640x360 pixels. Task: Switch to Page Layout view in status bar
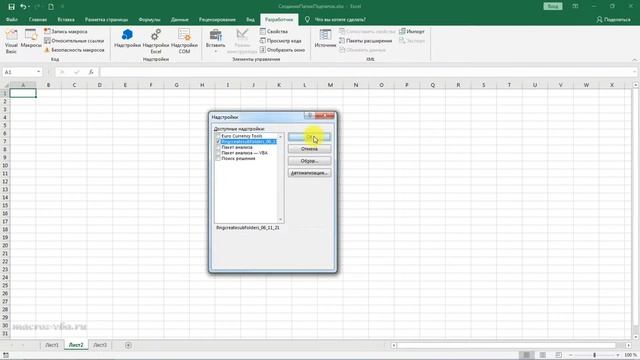coord(542,355)
